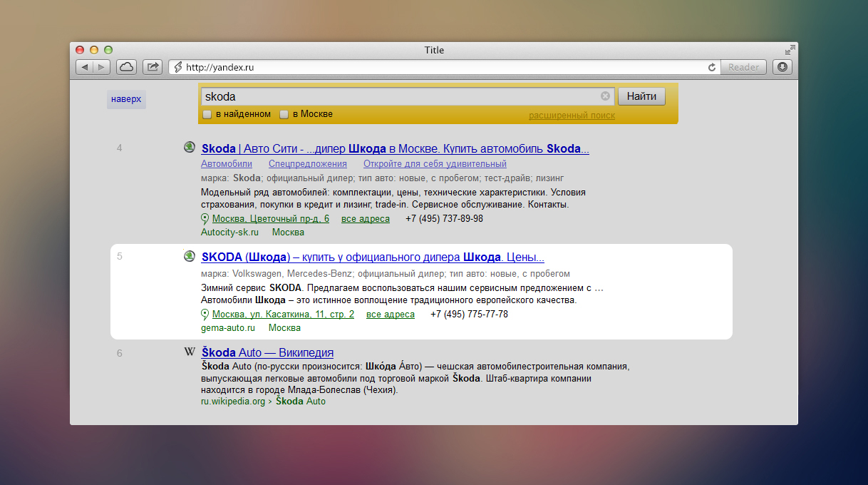Image resolution: width=868 pixels, height=485 pixels.
Task: Click the Найти search button
Action: pyautogui.click(x=641, y=96)
